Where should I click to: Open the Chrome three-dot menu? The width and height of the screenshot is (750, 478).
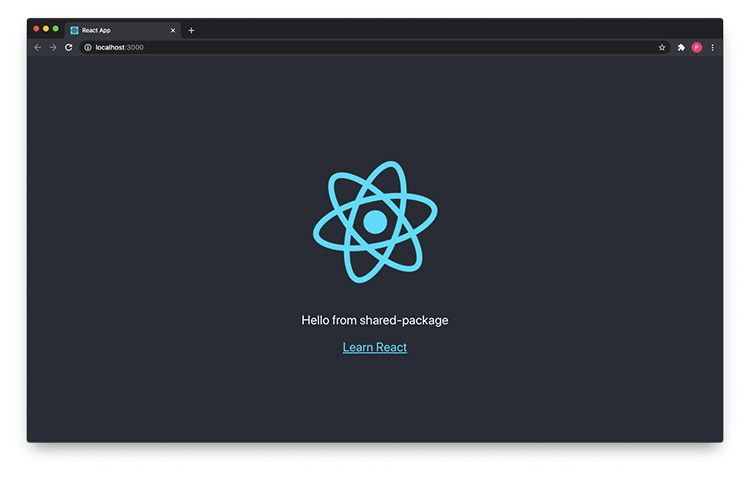pyautogui.click(x=713, y=47)
